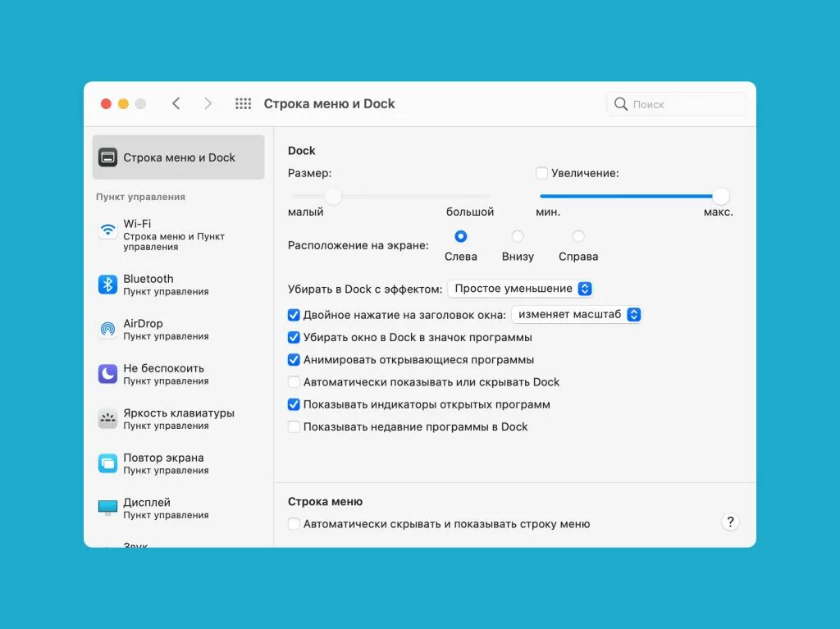
Task: Click the Размер dock size slider thumb
Action: [333, 196]
